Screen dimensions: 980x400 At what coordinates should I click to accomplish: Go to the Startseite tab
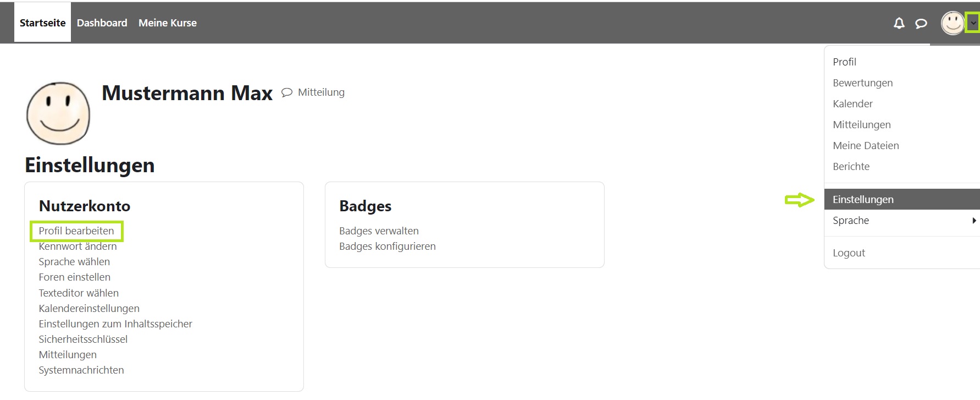coord(42,23)
